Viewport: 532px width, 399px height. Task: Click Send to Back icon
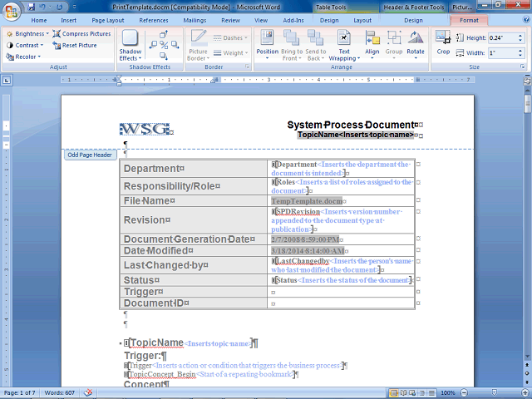coord(316,45)
